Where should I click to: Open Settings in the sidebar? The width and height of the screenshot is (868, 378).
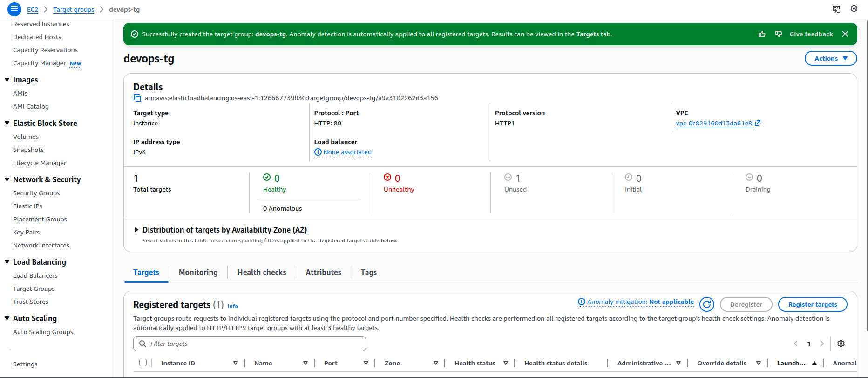pos(25,364)
